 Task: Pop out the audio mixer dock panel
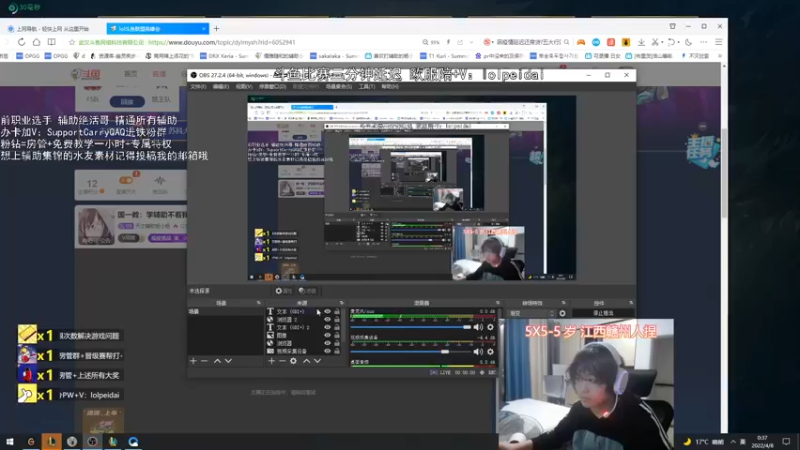(497, 303)
